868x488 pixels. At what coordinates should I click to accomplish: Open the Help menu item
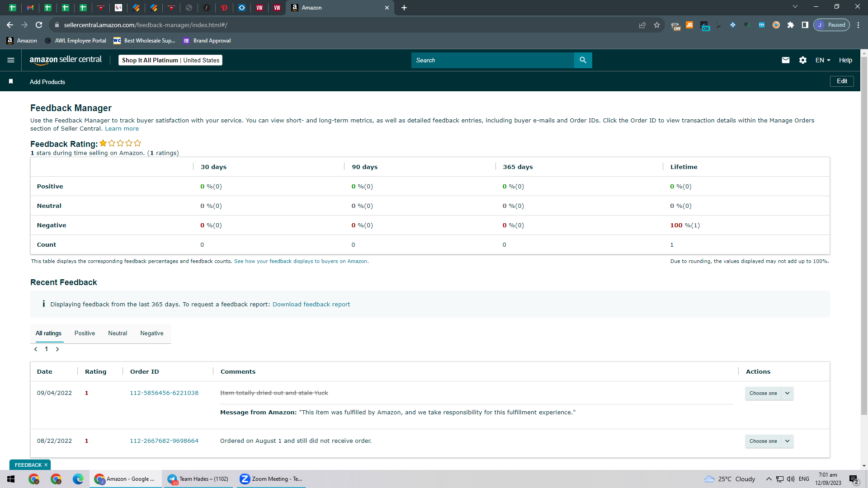[845, 60]
